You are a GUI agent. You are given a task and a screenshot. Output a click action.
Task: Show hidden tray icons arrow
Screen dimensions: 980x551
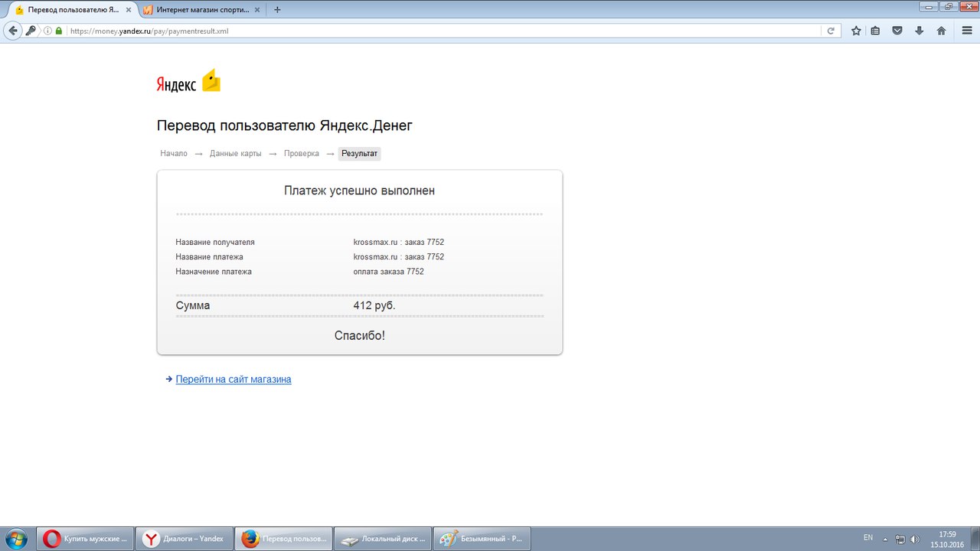coord(886,539)
